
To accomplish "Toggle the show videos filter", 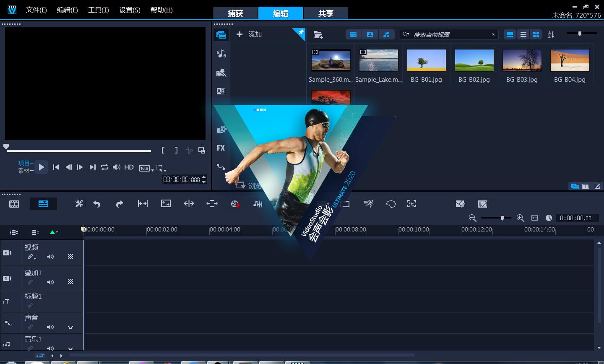I will point(353,34).
